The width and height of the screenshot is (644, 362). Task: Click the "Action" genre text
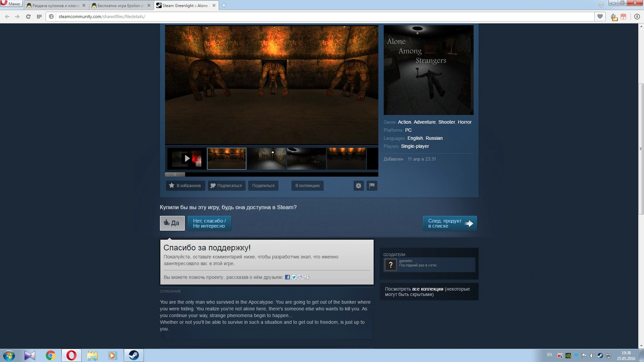point(405,122)
